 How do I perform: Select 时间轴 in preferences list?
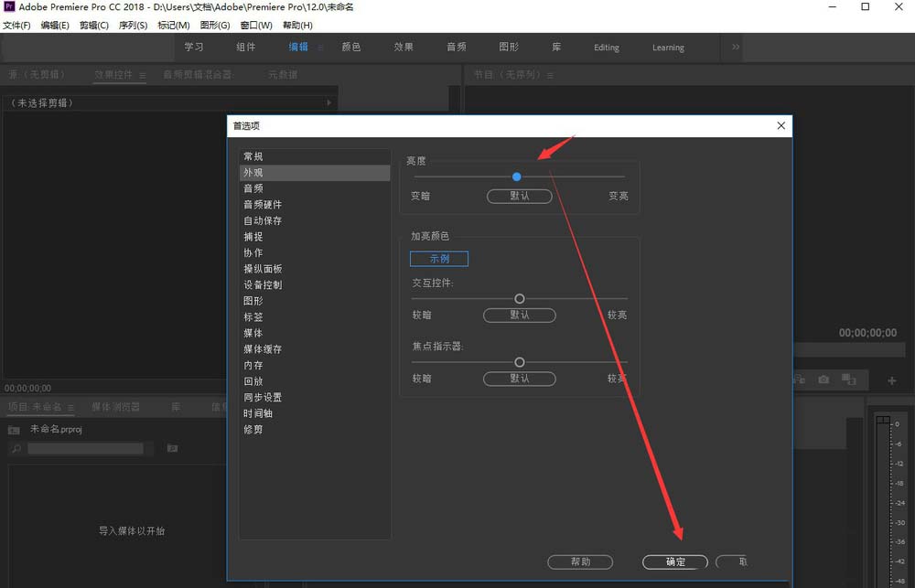coord(315,413)
